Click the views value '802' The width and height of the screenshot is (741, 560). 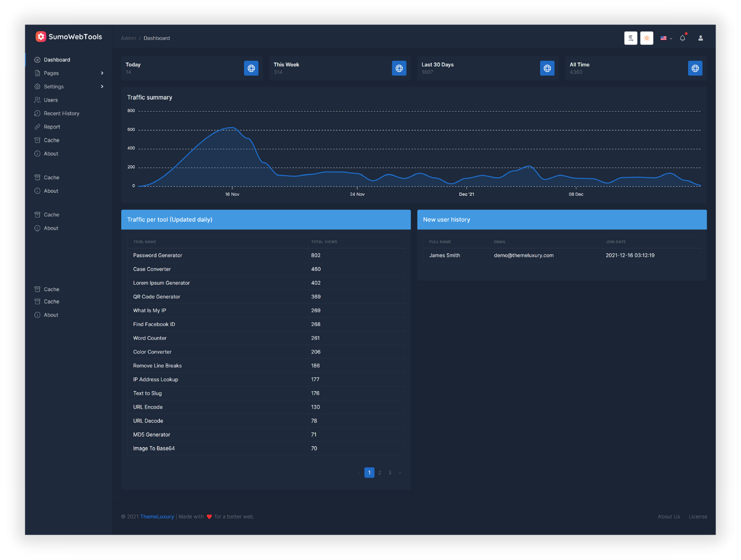[316, 256]
